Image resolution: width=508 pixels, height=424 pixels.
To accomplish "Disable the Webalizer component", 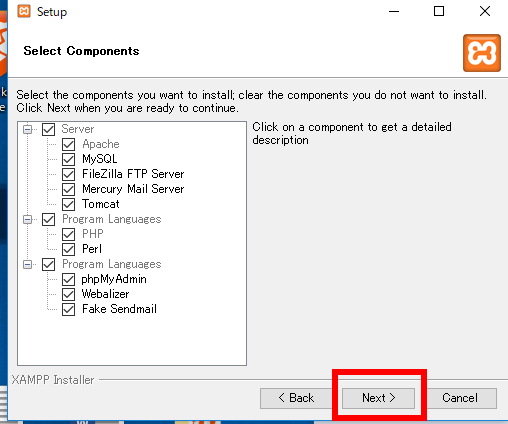I will [x=68, y=294].
